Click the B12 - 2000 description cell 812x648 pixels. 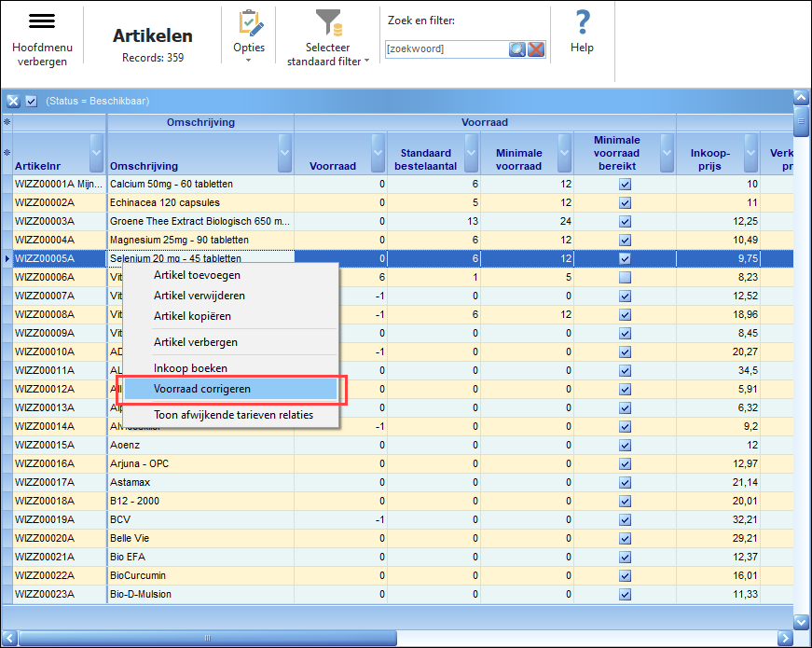[x=201, y=501]
